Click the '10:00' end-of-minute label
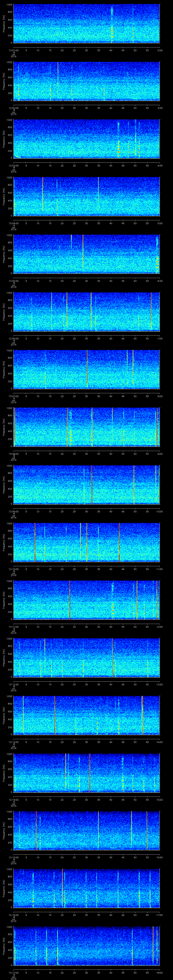Viewport: 173px width, 980px height. 159,511
